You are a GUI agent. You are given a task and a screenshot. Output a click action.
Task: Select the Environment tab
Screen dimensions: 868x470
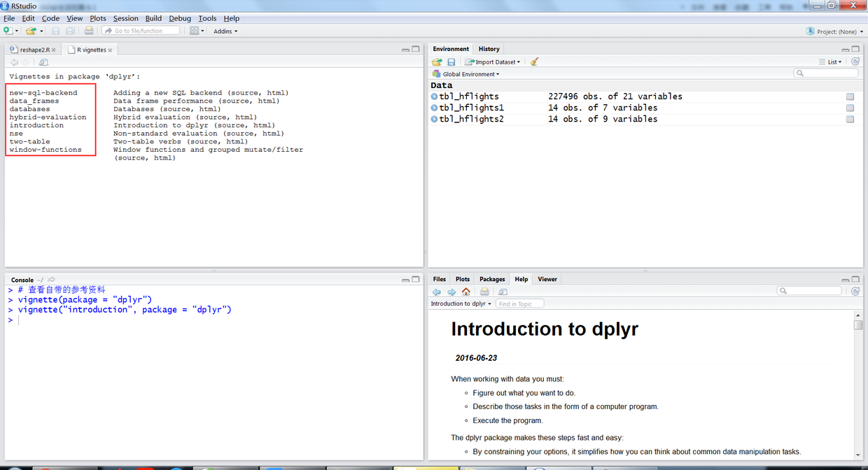click(x=451, y=49)
